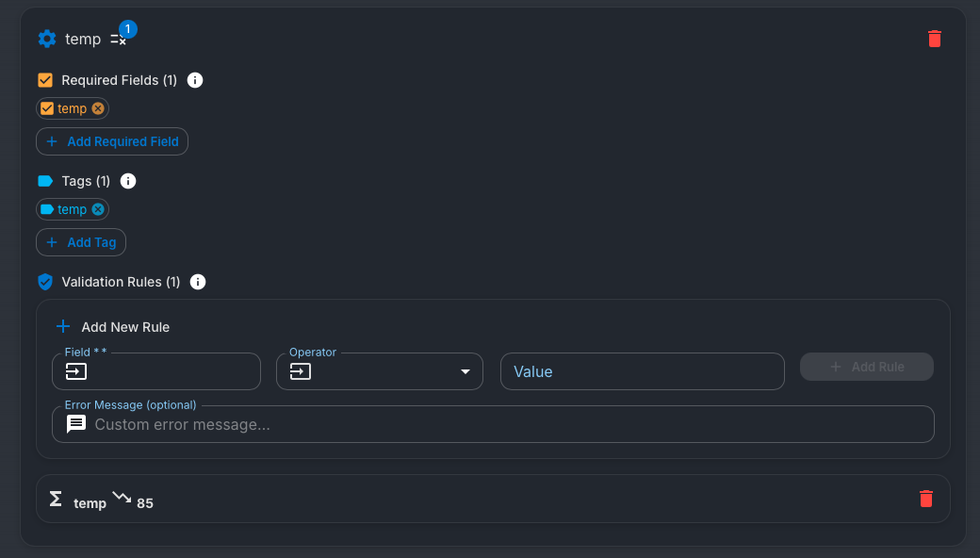This screenshot has width=980, height=558.
Task: Click Add New Rule
Action: pos(113,326)
